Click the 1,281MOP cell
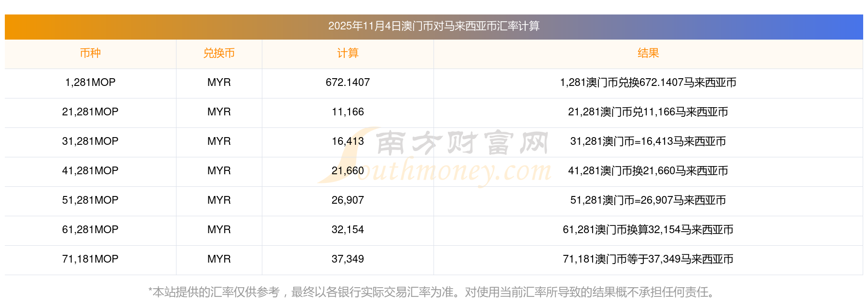Viewport: 868px width, 307px height. coord(90,83)
